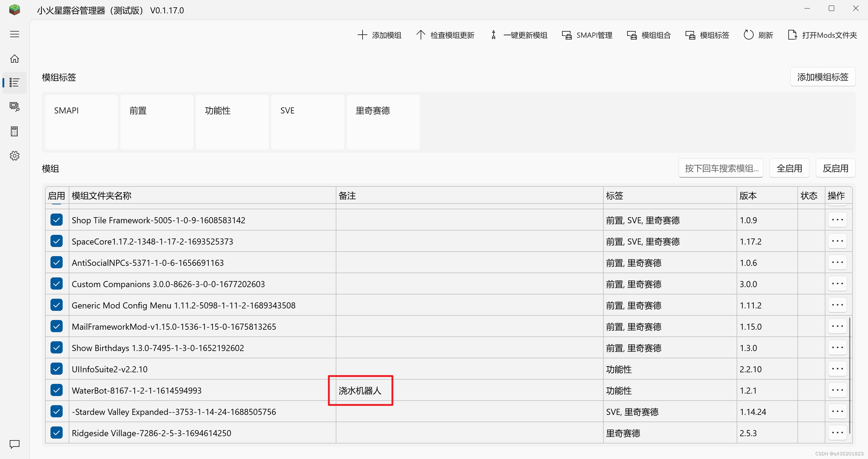
Task: Click the UIInfoSuite2-v2.2.10 name cell
Action: [203, 369]
